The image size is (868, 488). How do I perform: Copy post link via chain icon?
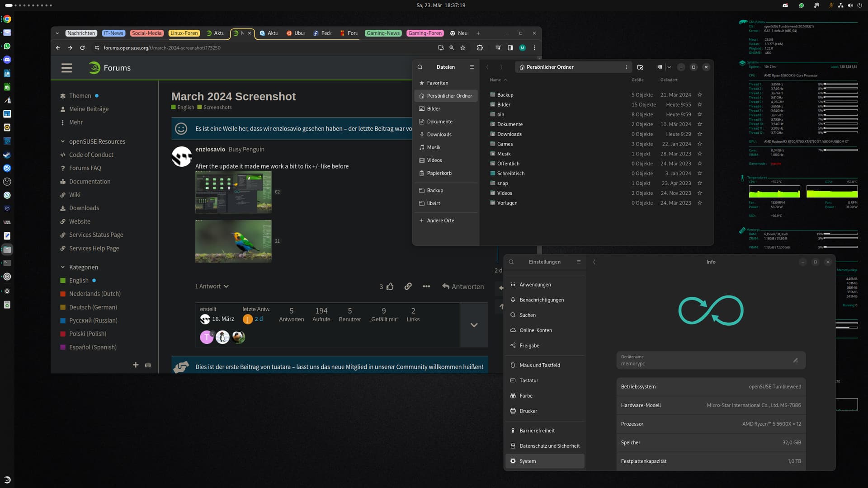coord(408,286)
